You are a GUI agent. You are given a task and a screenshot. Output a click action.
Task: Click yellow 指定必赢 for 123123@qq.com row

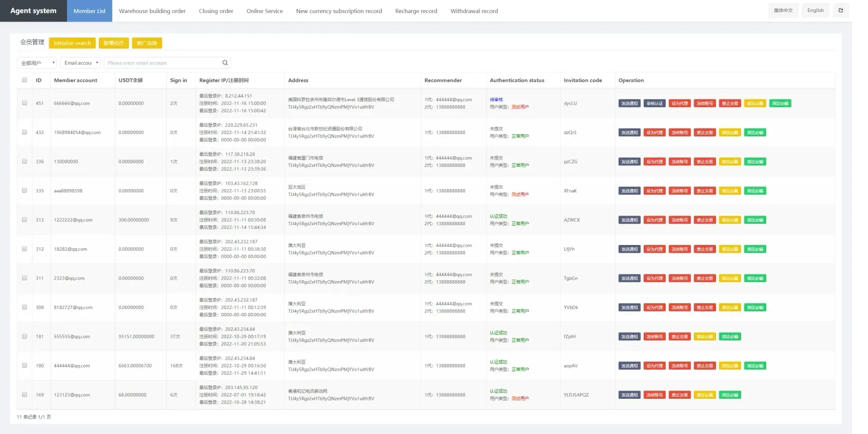click(705, 395)
